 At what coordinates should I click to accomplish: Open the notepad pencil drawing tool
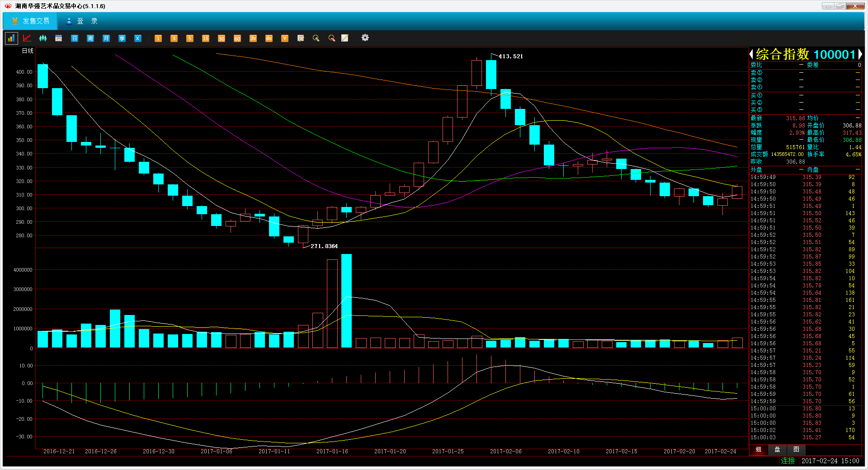pos(345,38)
